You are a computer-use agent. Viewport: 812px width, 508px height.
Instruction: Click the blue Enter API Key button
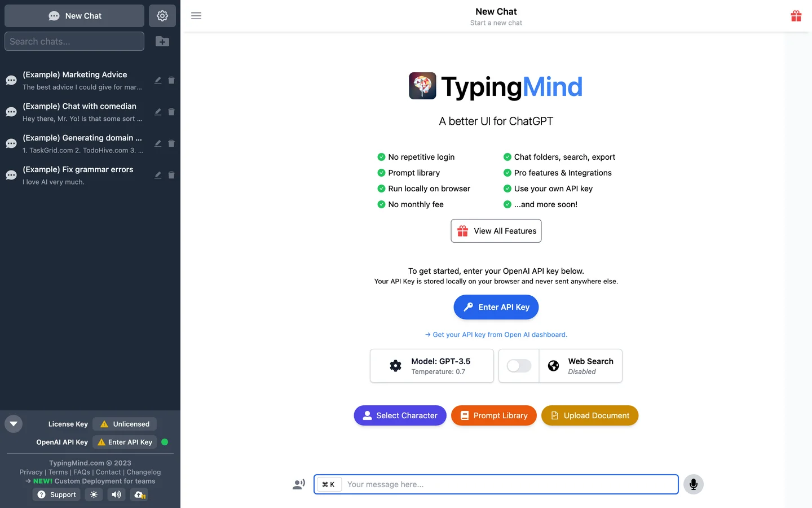[x=496, y=307]
